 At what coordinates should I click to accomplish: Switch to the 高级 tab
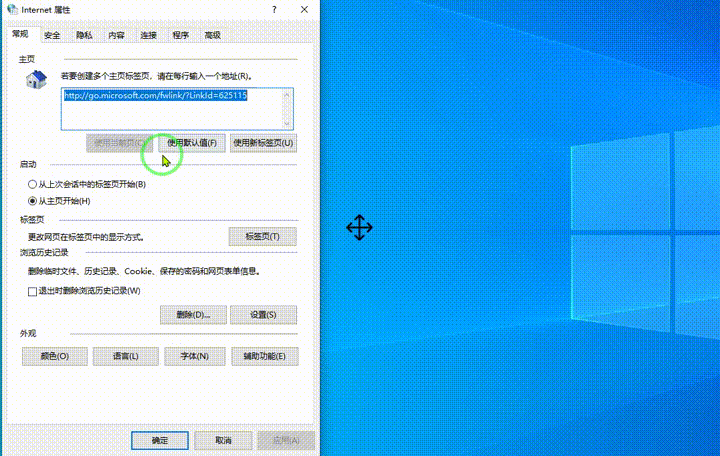click(213, 35)
